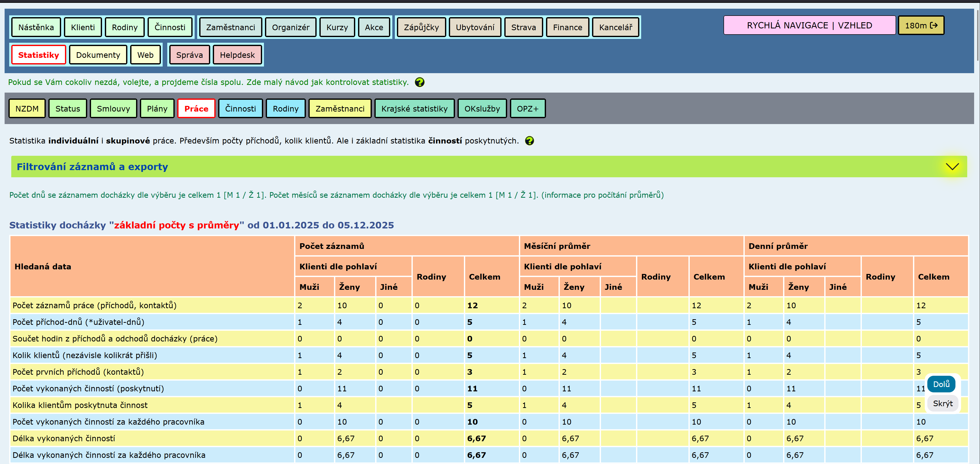Click the Dolů scroll-down button
980x464 pixels.
pyautogui.click(x=941, y=384)
